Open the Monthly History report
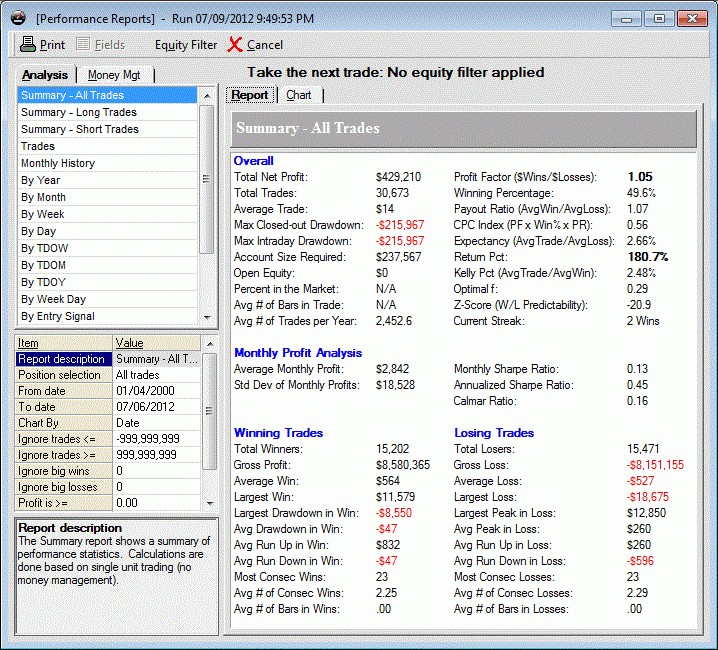Image resolution: width=718 pixels, height=650 pixels. [x=58, y=163]
